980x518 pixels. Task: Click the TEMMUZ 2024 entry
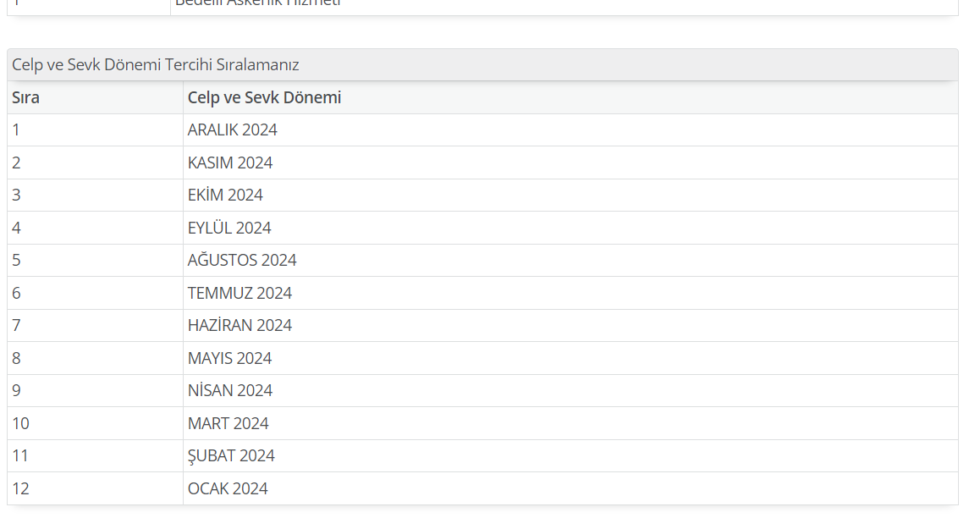(x=570, y=293)
